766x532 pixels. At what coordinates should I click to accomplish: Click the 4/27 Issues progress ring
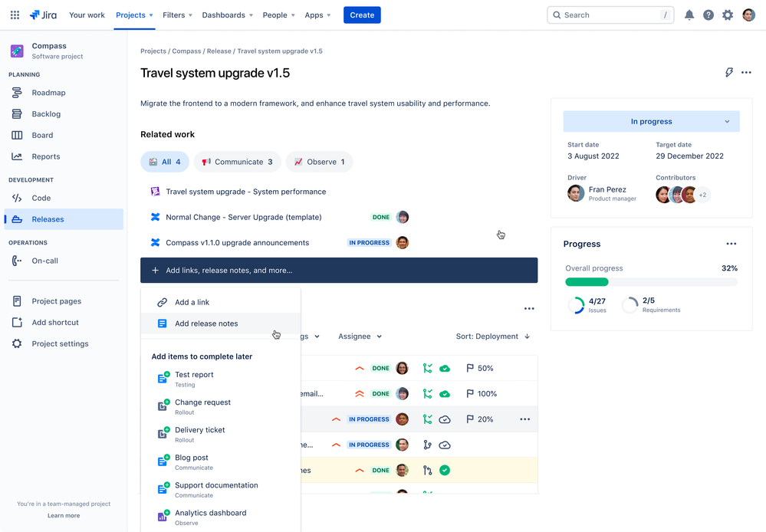click(576, 305)
